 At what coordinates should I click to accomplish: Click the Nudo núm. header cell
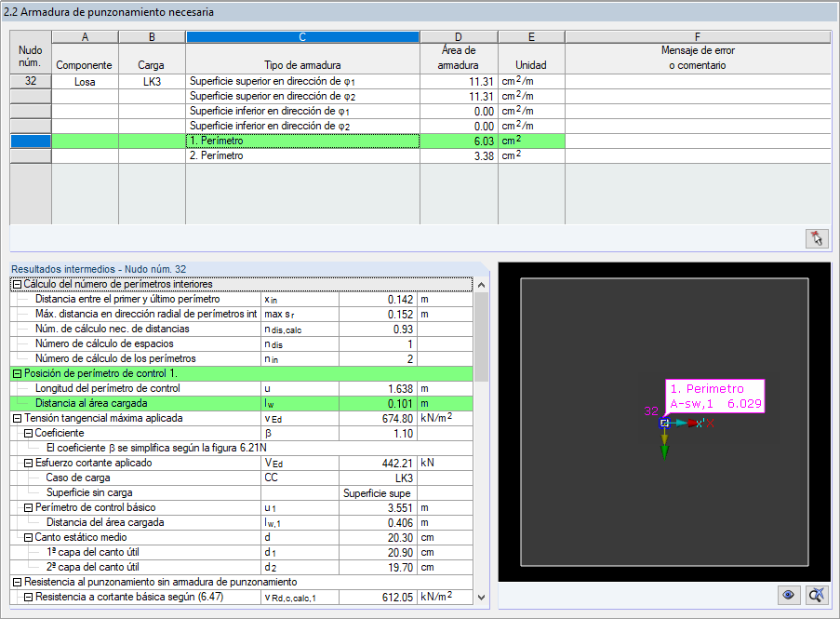tap(31, 52)
